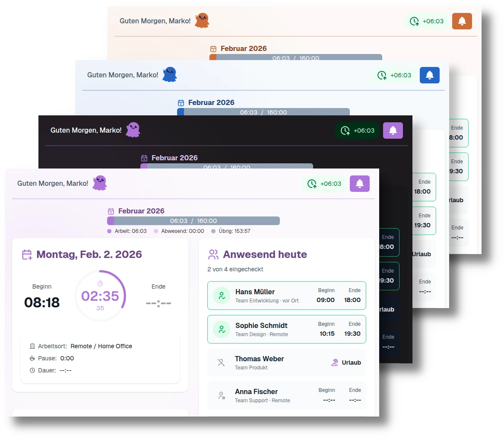Click the people icon next to Anwesend heute

pyautogui.click(x=213, y=254)
